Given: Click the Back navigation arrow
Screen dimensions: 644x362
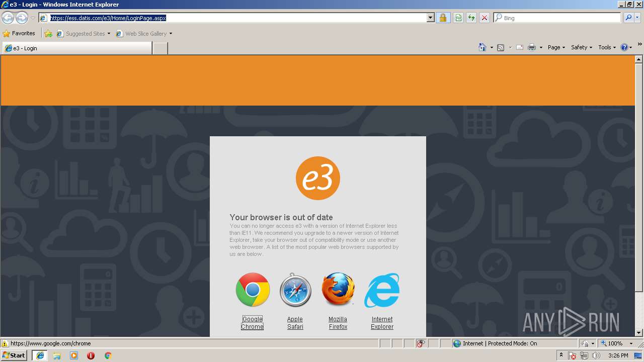Looking at the screenshot, I should 8,18.
